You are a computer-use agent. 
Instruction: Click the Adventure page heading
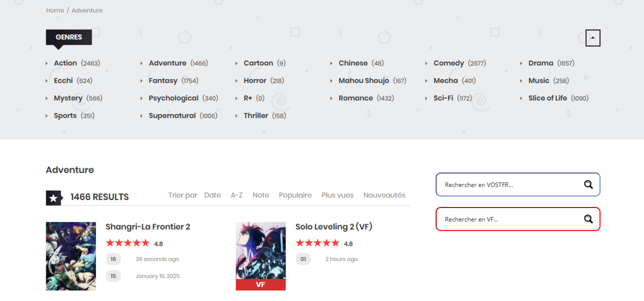70,170
